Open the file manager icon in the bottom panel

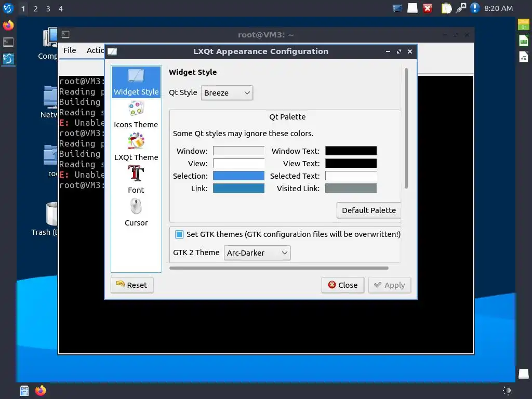24,391
